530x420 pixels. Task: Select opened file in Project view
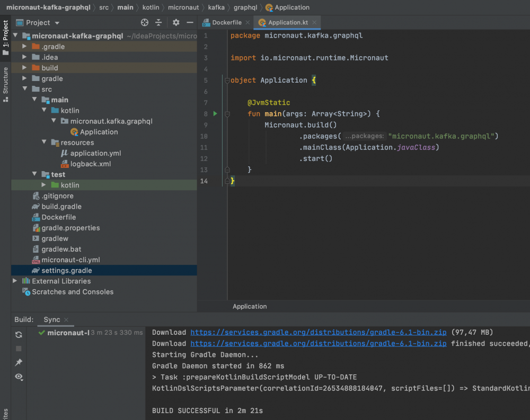(144, 23)
